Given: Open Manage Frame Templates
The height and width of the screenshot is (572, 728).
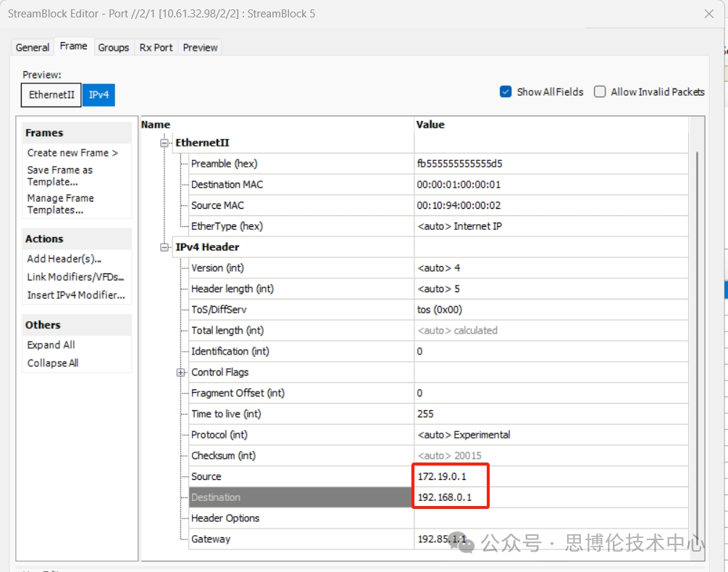Looking at the screenshot, I should tap(61, 204).
